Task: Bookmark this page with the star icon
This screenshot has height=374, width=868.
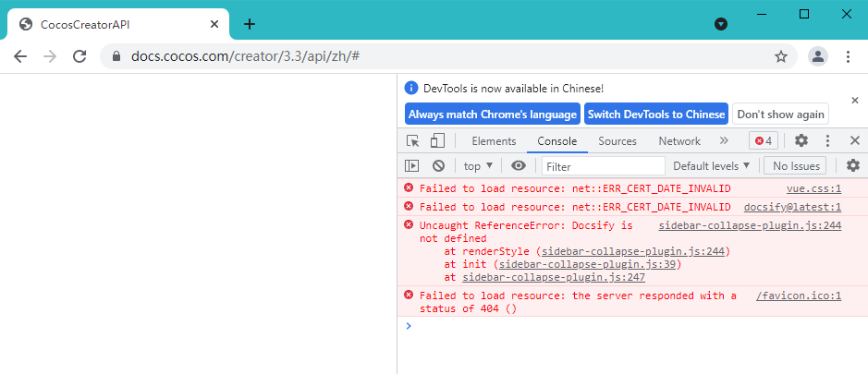Action: (x=781, y=56)
